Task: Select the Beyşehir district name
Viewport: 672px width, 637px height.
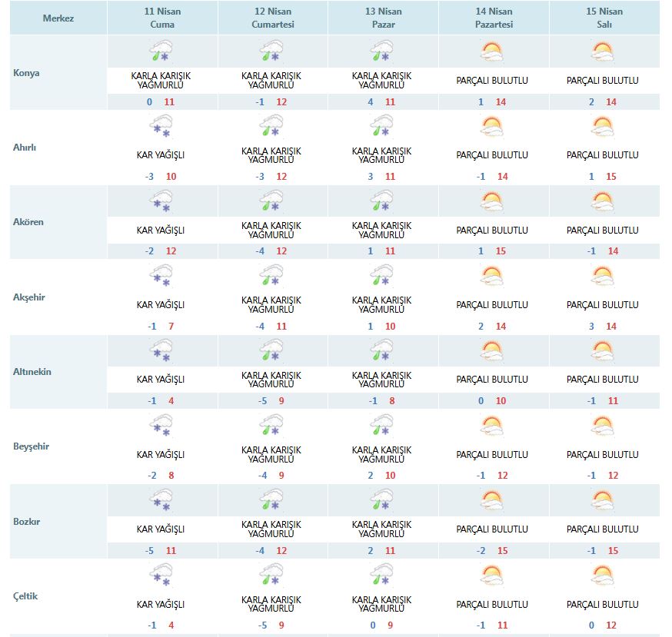Action: pos(32,446)
